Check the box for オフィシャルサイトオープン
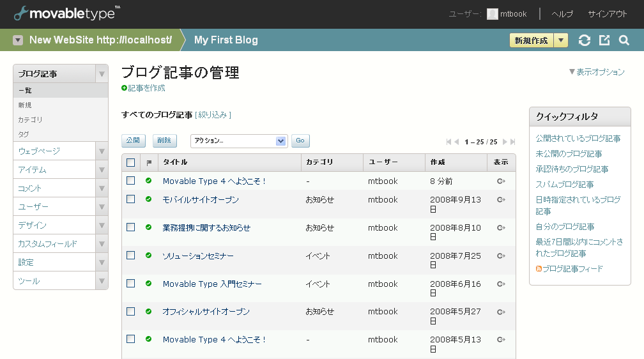Image resolution: width=644 pixels, height=359 pixels. click(x=130, y=311)
